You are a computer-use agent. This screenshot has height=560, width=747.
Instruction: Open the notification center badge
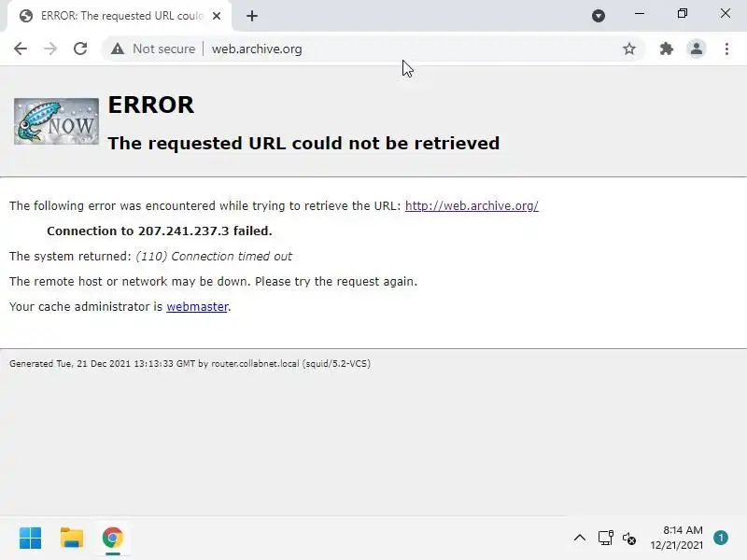720,538
